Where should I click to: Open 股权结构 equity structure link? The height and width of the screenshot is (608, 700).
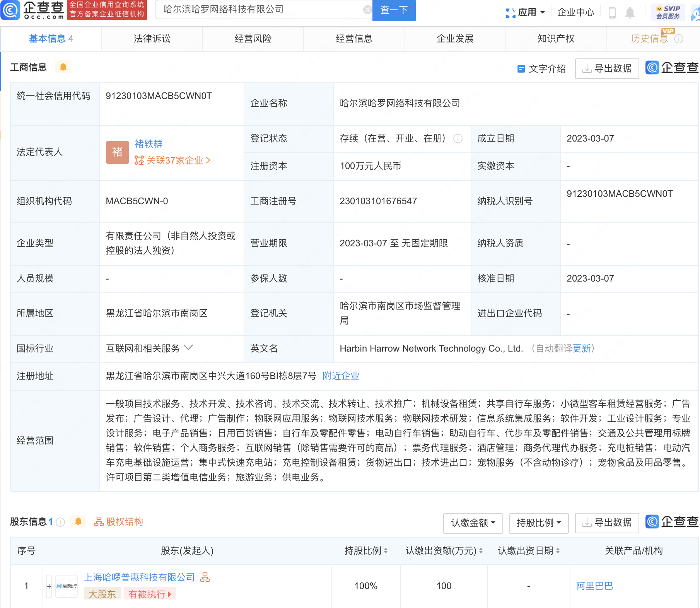(x=119, y=522)
